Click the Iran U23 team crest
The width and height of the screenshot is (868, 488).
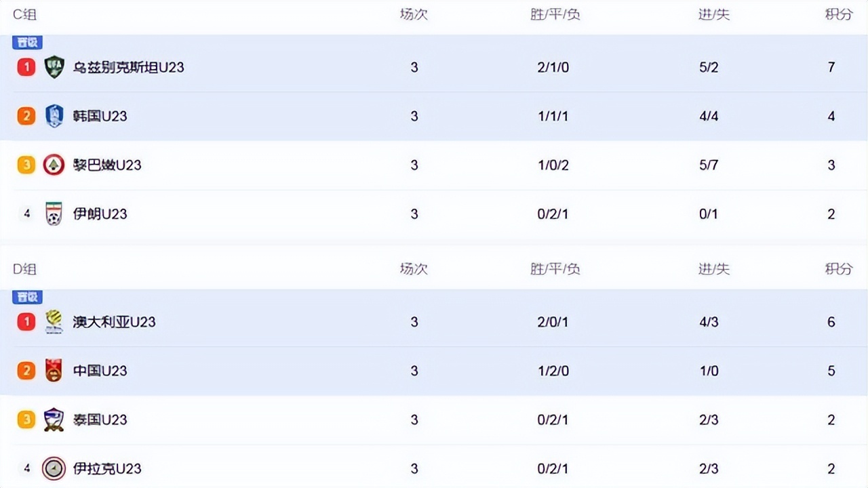click(x=54, y=213)
